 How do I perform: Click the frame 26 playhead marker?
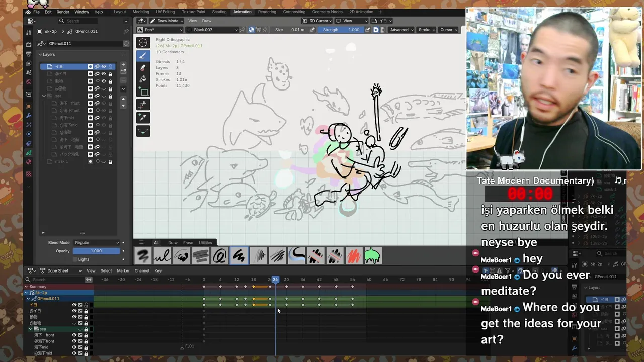(x=275, y=279)
